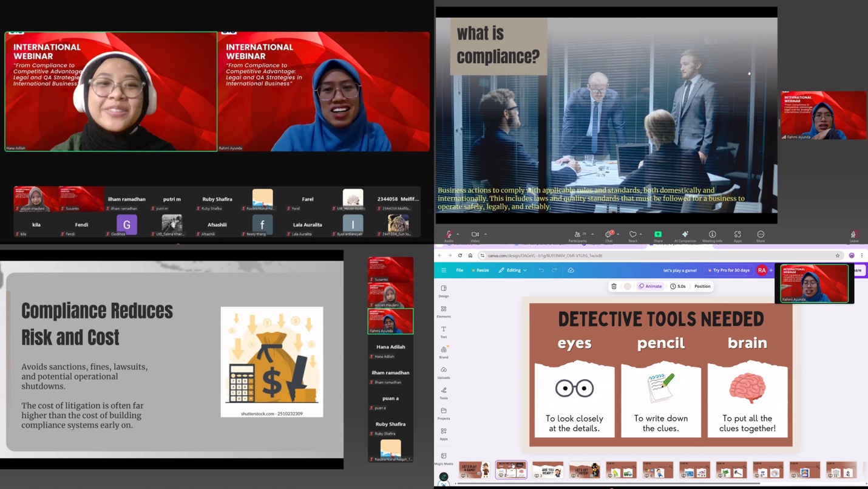Image resolution: width=868 pixels, height=489 pixels.
Task: Click the Canva undo arrow
Action: click(541, 270)
